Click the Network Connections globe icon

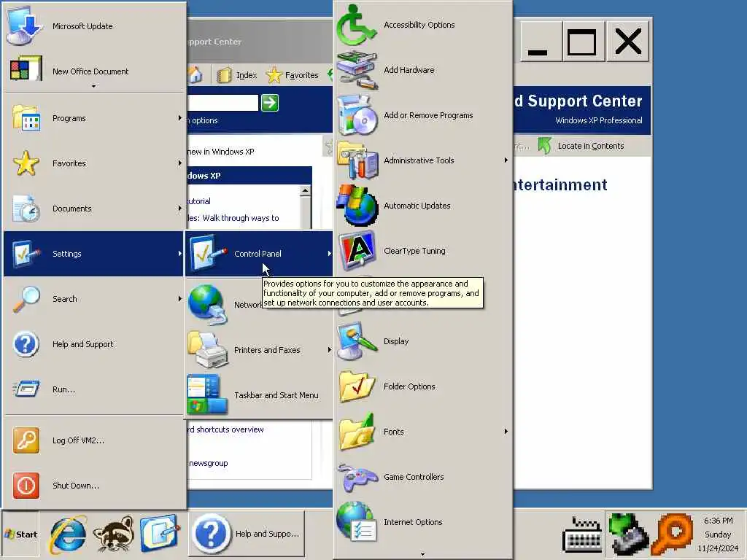pyautogui.click(x=207, y=305)
